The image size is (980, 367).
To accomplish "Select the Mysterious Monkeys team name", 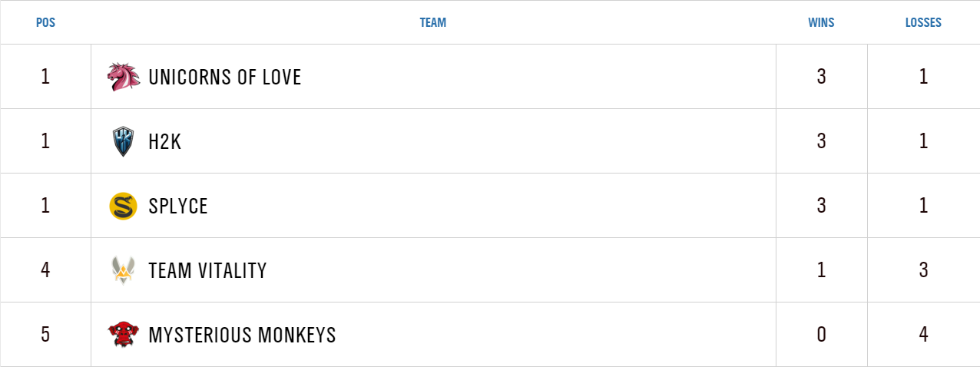I will [x=242, y=335].
